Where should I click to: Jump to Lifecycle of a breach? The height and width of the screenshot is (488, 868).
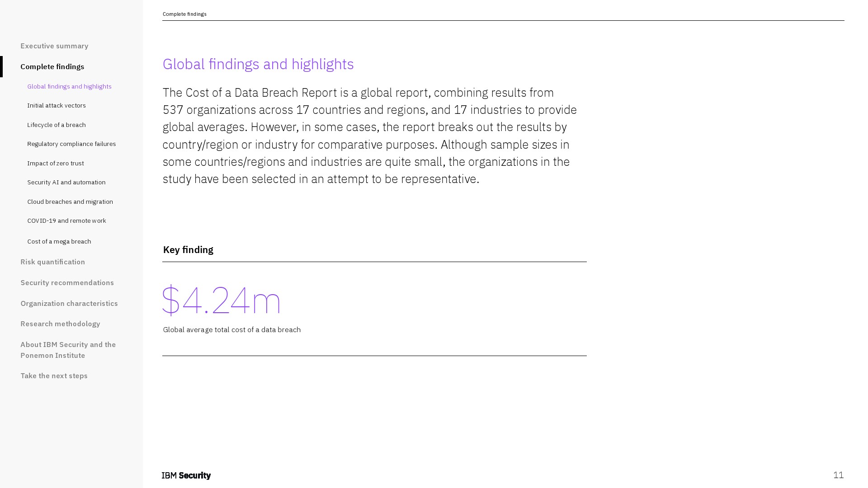[x=57, y=125]
